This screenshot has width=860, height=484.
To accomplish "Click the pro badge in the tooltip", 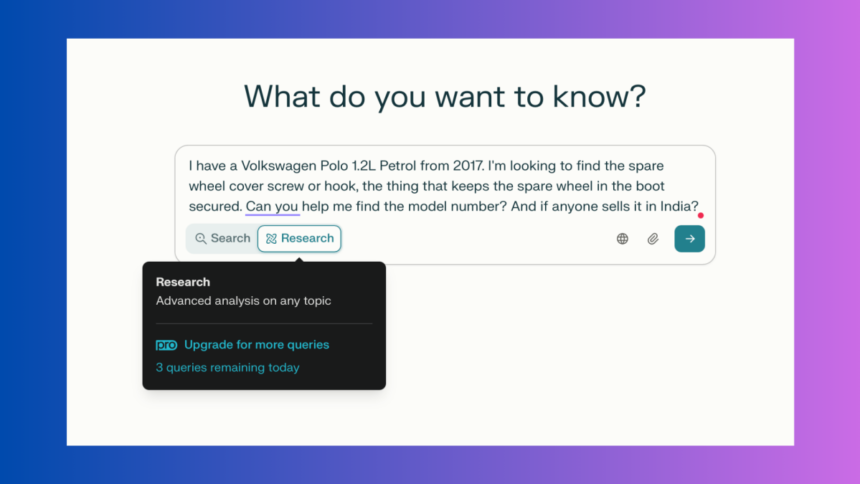I will click(x=166, y=345).
